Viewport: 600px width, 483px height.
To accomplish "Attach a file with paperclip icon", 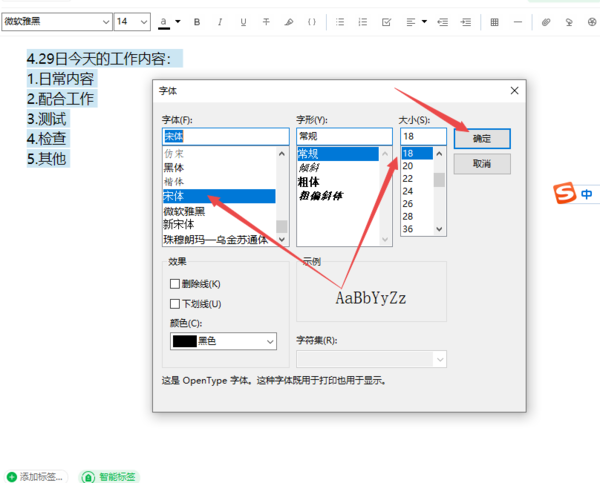I will 546,22.
